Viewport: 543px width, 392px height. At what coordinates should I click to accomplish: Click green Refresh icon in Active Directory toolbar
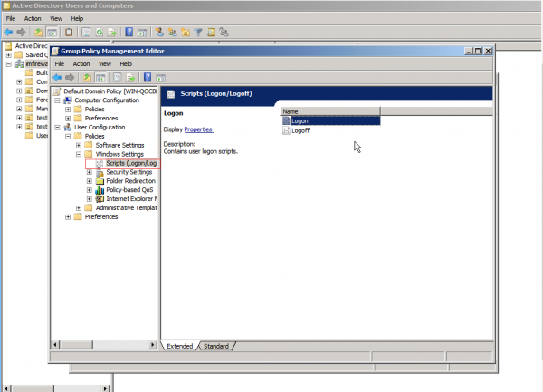click(99, 33)
